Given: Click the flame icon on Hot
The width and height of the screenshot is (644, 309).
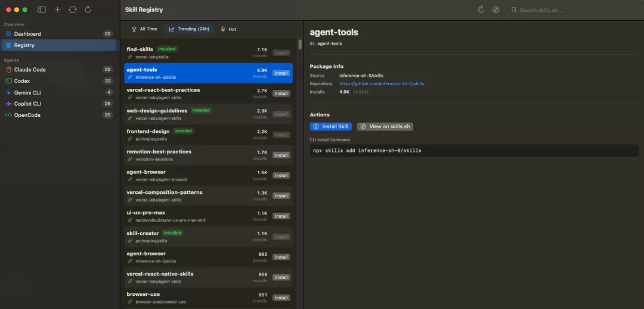Looking at the screenshot, I should pyautogui.click(x=223, y=29).
